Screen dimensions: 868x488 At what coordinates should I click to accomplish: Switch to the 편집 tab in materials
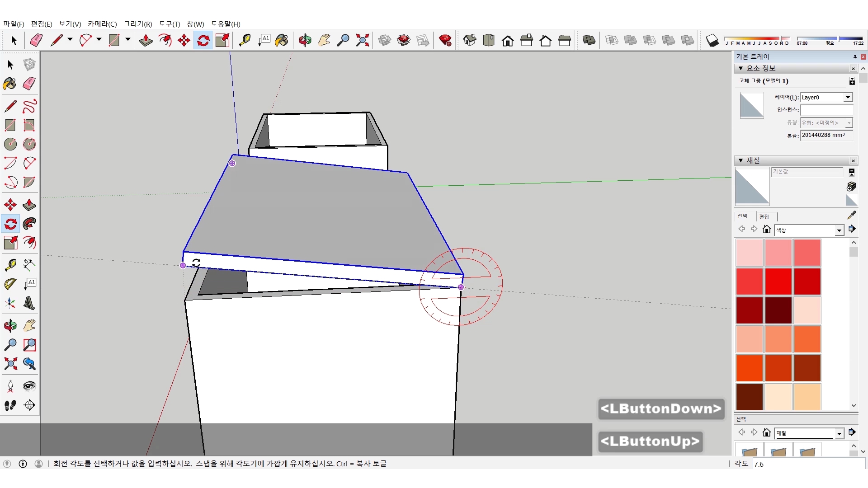tap(764, 217)
